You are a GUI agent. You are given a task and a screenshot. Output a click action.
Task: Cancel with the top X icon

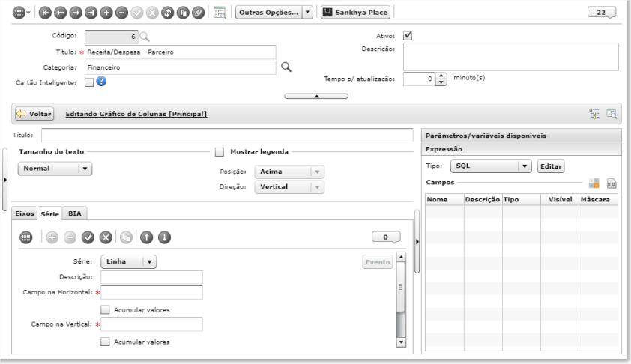click(152, 13)
